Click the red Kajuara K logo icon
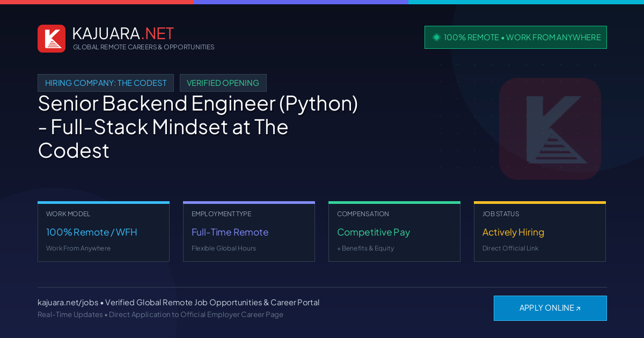The height and width of the screenshot is (338, 644). pos(52,39)
